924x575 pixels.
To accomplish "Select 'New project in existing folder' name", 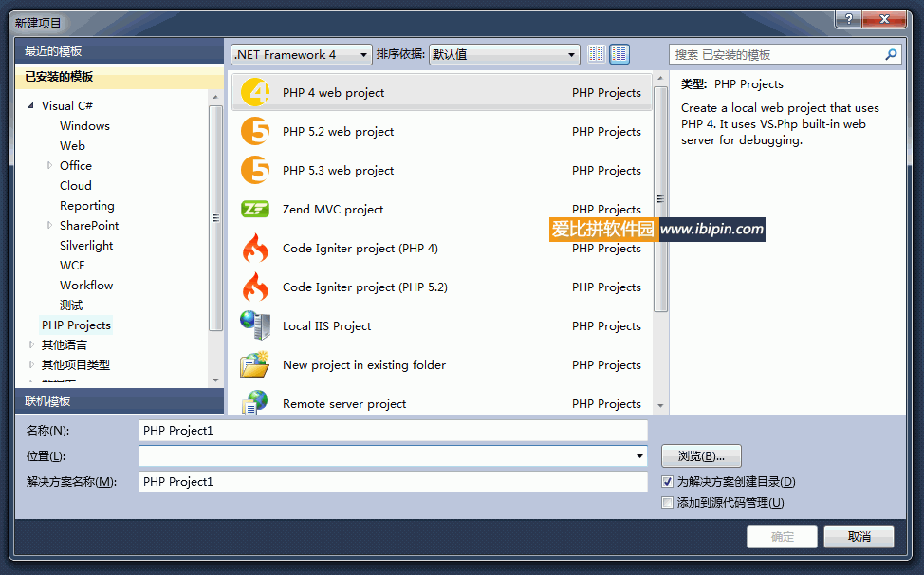I will (364, 364).
